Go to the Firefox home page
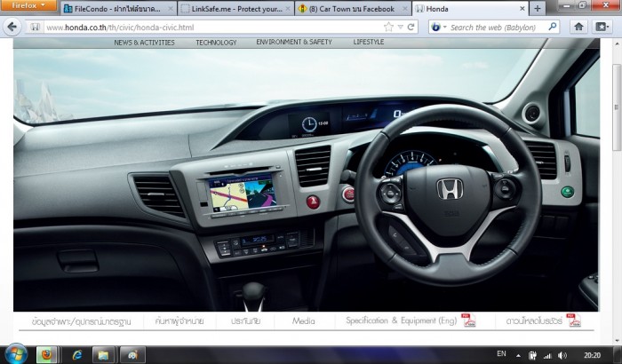The image size is (622, 364). coord(578,27)
